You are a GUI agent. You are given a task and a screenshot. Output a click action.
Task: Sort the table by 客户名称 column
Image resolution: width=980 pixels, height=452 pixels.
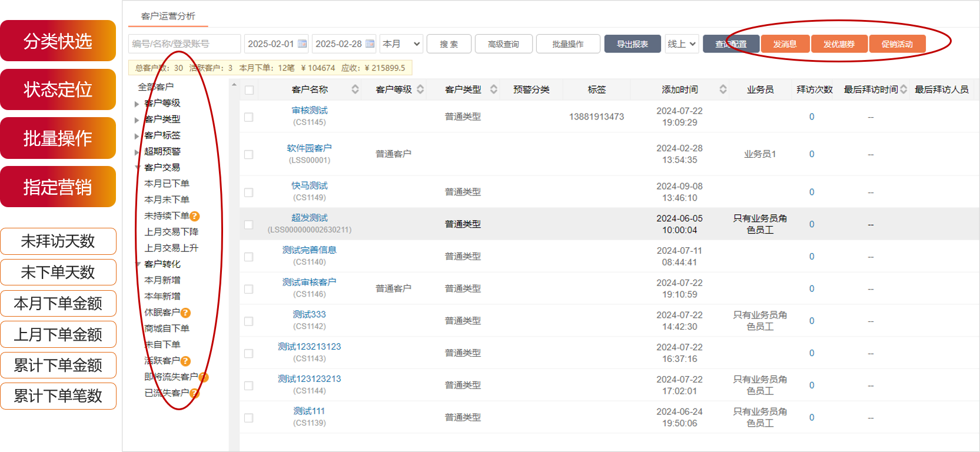(x=355, y=89)
